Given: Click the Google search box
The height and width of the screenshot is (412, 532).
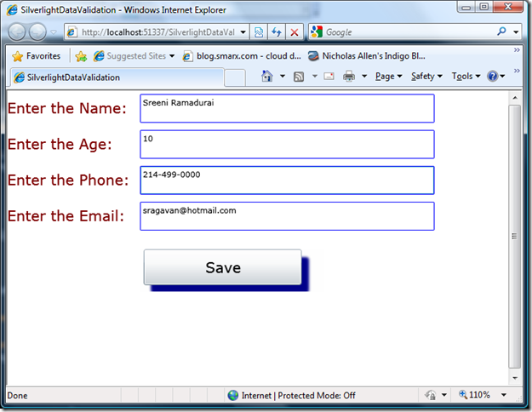Looking at the screenshot, I should pos(402,32).
